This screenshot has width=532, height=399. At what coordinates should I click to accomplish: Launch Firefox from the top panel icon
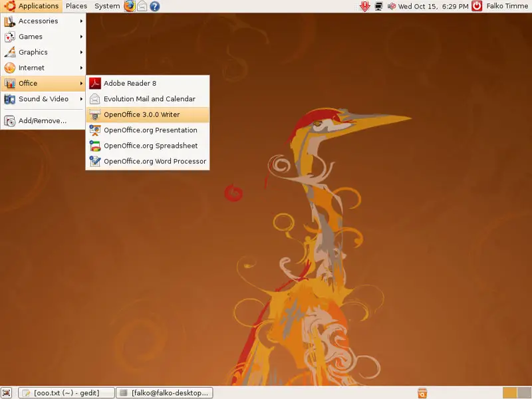130,6
